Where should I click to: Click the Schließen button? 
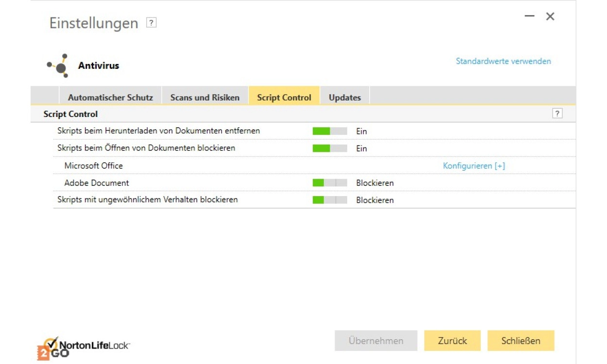click(x=521, y=341)
